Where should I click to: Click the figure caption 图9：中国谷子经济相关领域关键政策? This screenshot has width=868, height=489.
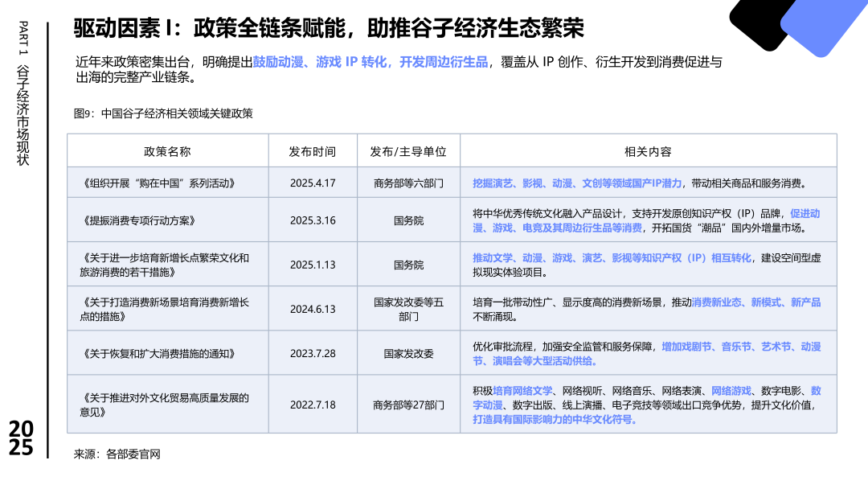coord(163,113)
